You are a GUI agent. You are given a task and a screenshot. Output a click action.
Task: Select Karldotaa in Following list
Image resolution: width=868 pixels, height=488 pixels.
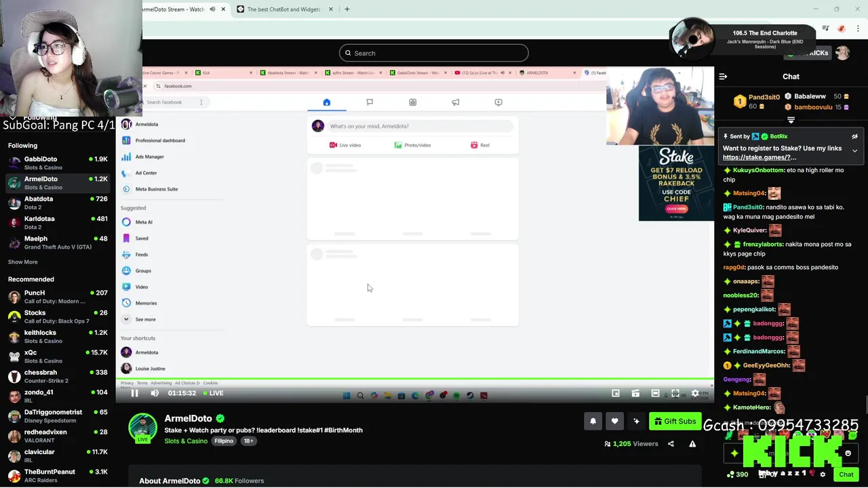[x=58, y=222]
